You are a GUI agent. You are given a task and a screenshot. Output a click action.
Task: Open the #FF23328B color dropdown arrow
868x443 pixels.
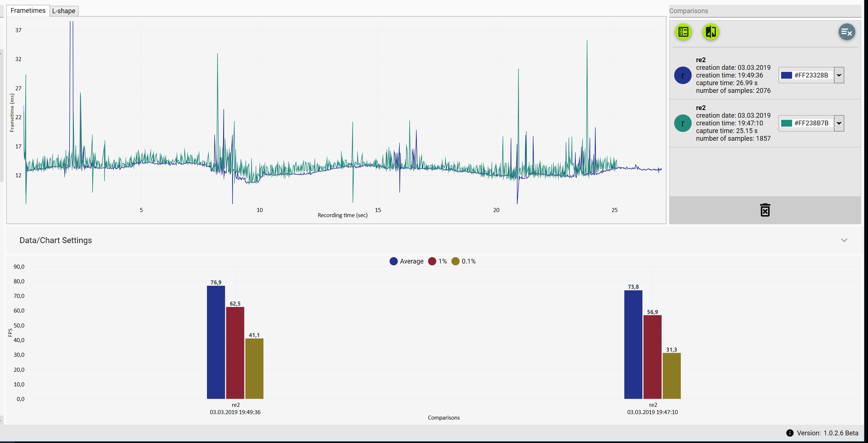click(839, 75)
